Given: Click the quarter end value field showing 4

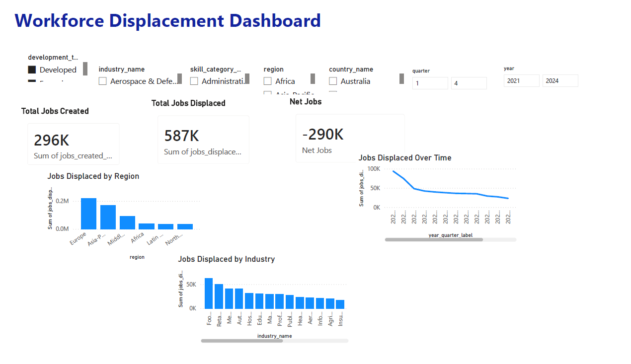Looking at the screenshot, I should (x=469, y=83).
